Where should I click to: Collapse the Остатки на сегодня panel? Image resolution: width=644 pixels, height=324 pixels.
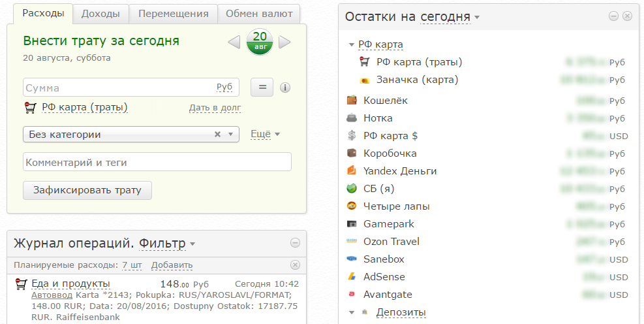point(613,16)
